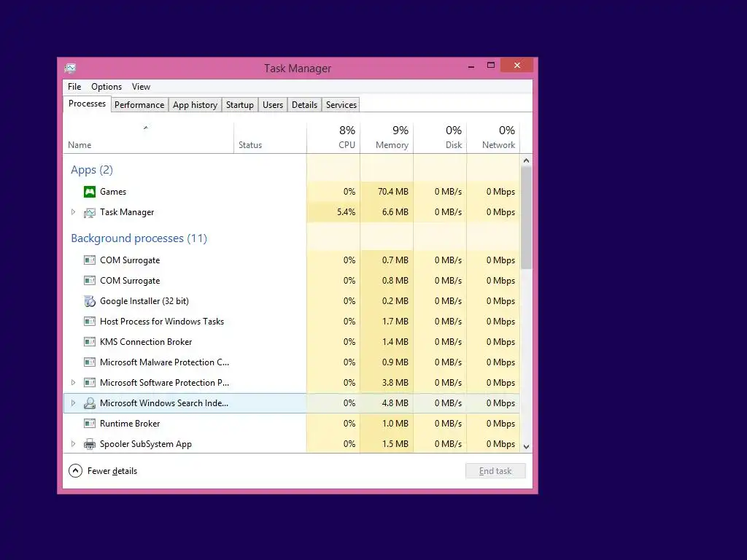Screen dimensions: 747x560
Task: Click the 4.8 MB memory value
Action: [x=395, y=402]
